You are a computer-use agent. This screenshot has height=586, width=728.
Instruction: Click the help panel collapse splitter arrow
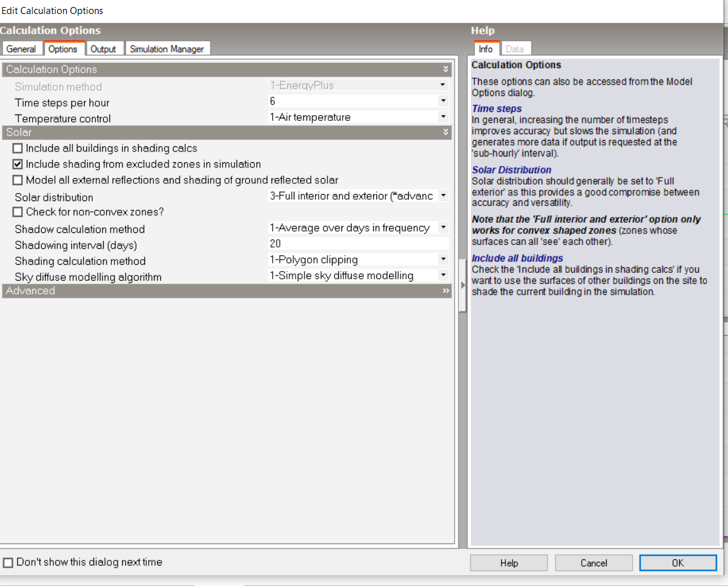point(462,285)
